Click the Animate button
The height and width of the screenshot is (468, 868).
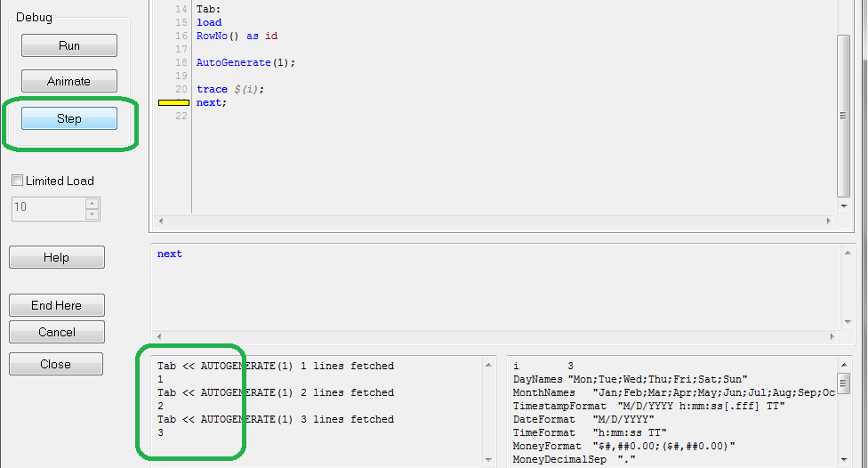[69, 81]
